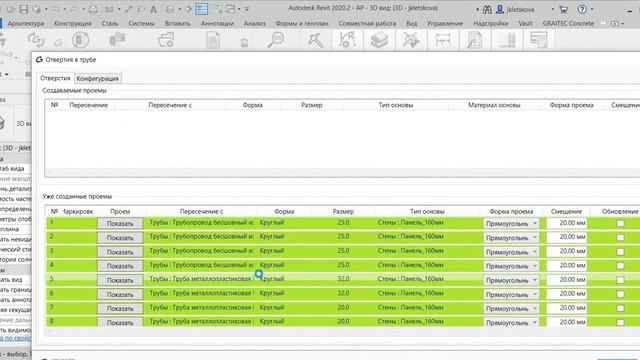Image resolution: width=640 pixels, height=360 pixels.
Task: Open the Надстройки ribbon tab
Action: coord(491,24)
